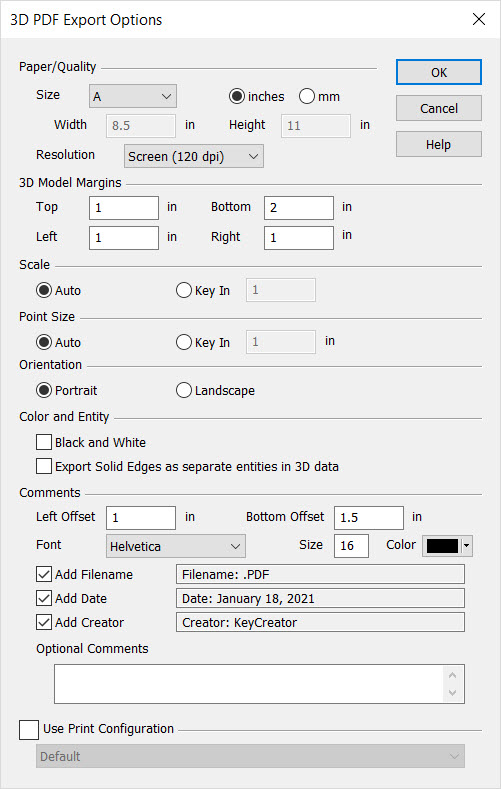Click the Right margin field

point(299,238)
